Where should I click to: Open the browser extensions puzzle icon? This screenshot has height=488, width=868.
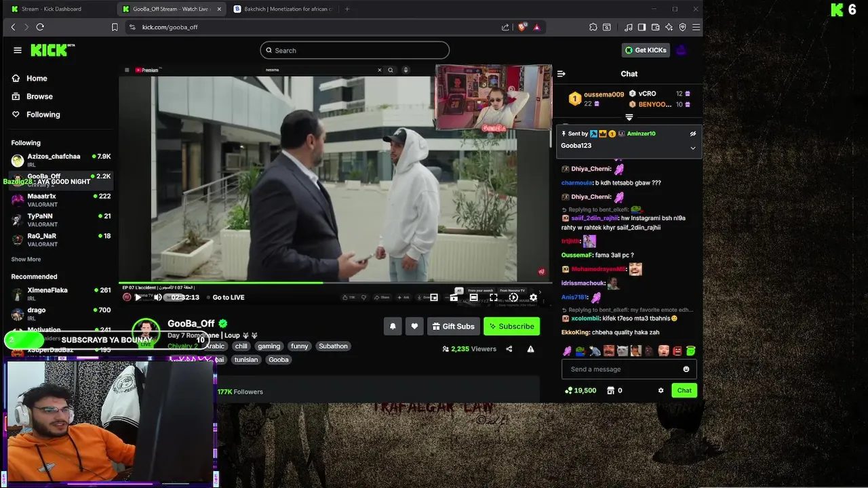(593, 27)
